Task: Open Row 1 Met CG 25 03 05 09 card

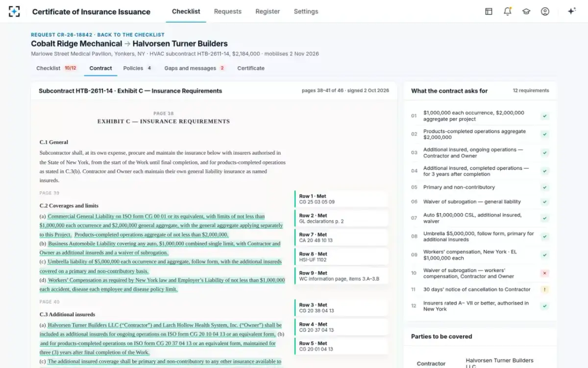Action: click(341, 199)
